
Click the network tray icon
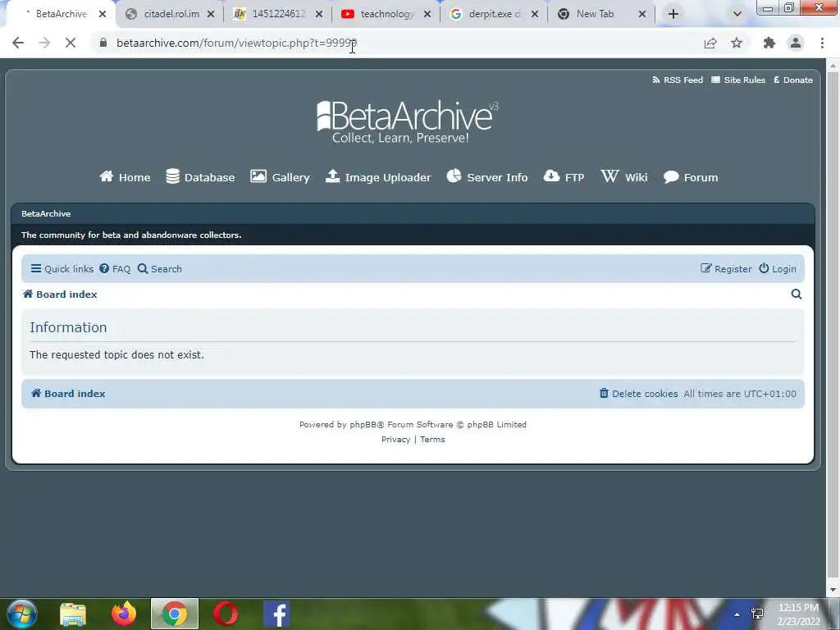pyautogui.click(x=757, y=614)
